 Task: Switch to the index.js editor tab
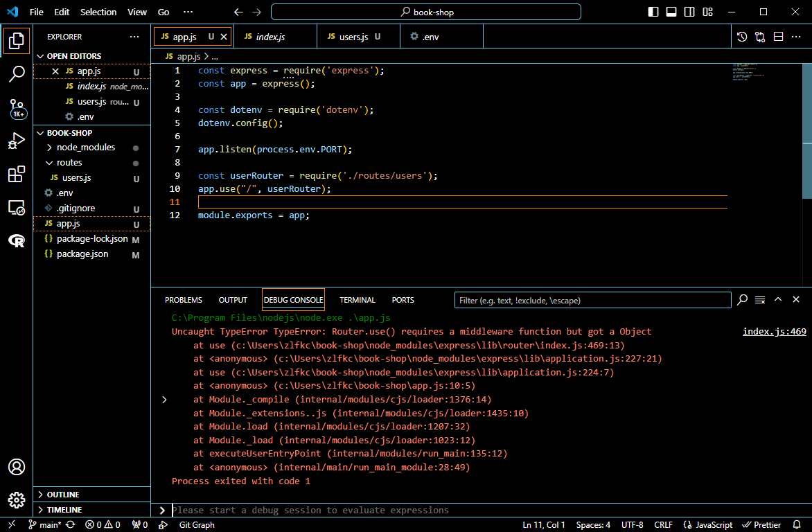coord(276,37)
